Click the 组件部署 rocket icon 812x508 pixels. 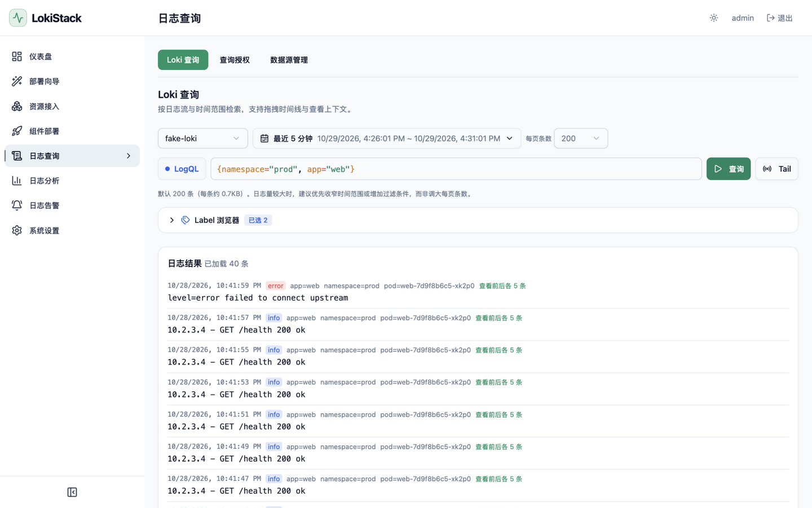click(17, 131)
